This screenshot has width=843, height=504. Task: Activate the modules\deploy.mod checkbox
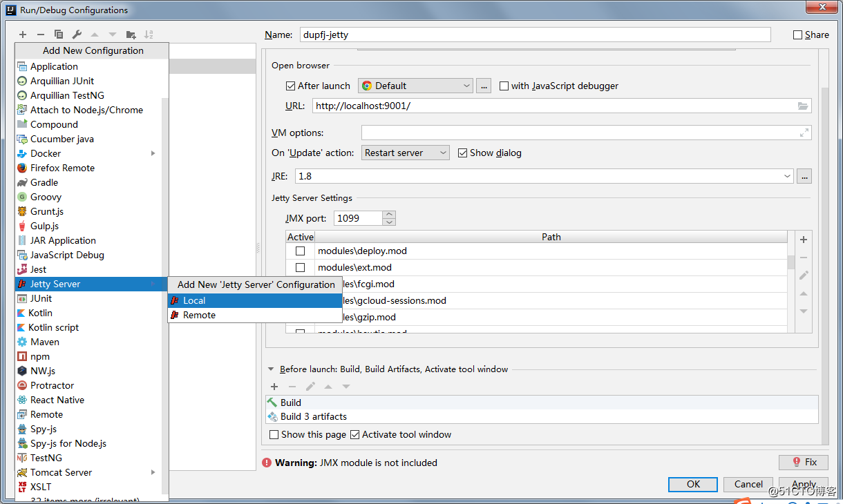pyautogui.click(x=300, y=251)
